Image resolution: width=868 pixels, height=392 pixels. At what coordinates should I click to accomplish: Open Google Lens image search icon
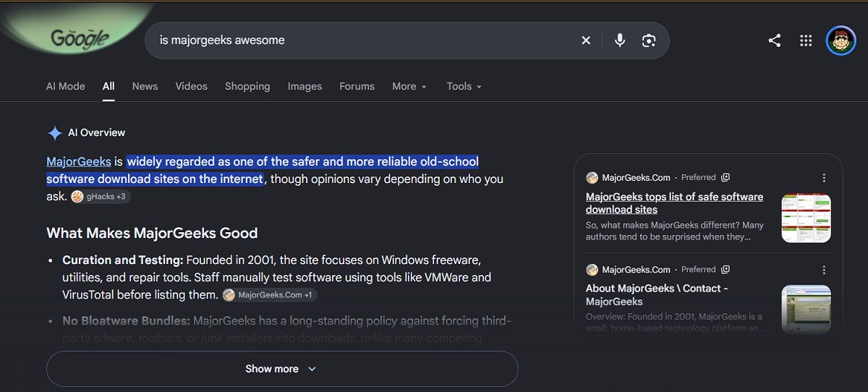click(x=649, y=41)
